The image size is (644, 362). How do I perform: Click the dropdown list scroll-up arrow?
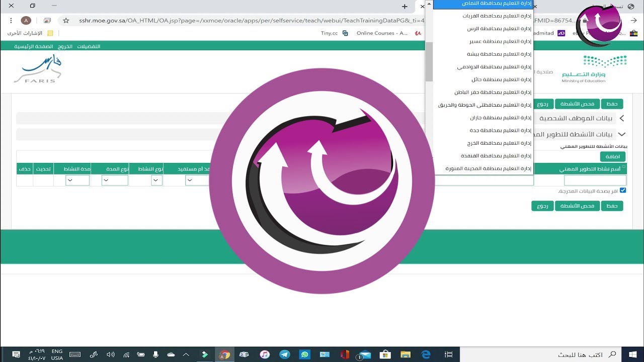[429, 4]
